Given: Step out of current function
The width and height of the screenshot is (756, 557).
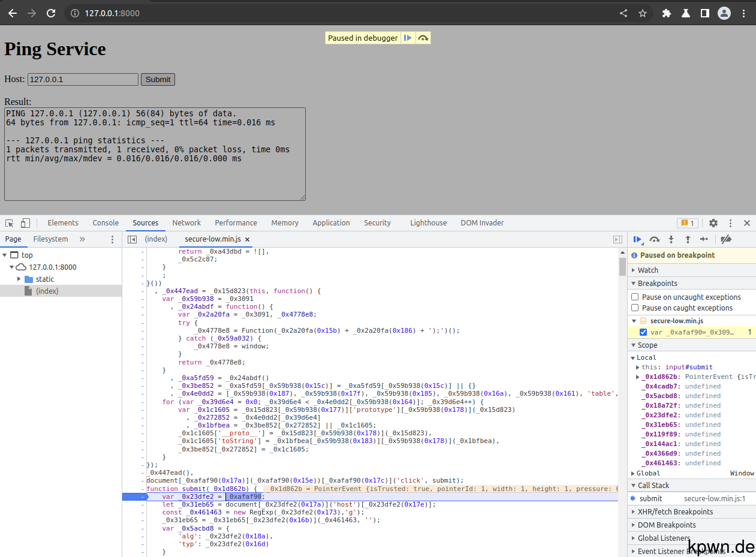Looking at the screenshot, I should point(686,239).
